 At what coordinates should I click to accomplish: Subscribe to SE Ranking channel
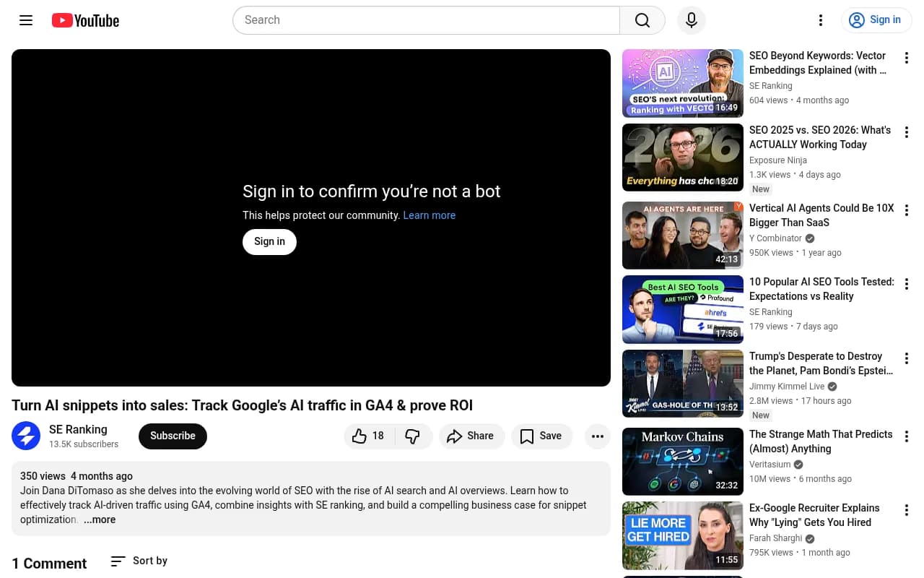[173, 436]
